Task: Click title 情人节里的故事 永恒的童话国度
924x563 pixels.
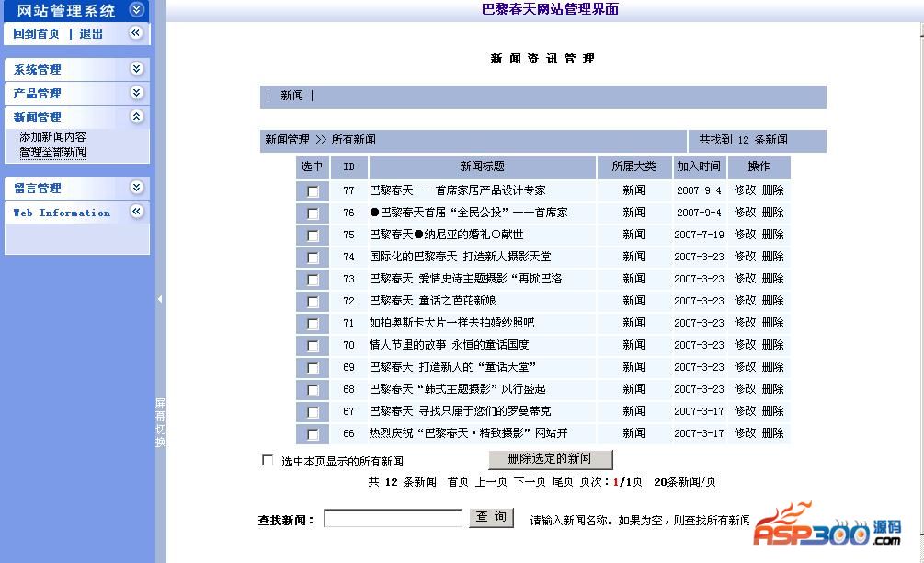Action: [449, 345]
